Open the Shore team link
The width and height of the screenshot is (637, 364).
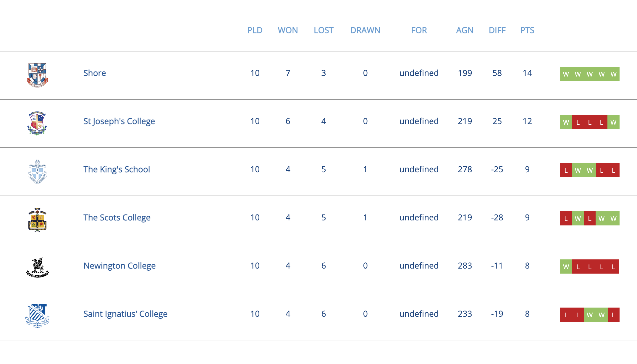[x=95, y=73]
